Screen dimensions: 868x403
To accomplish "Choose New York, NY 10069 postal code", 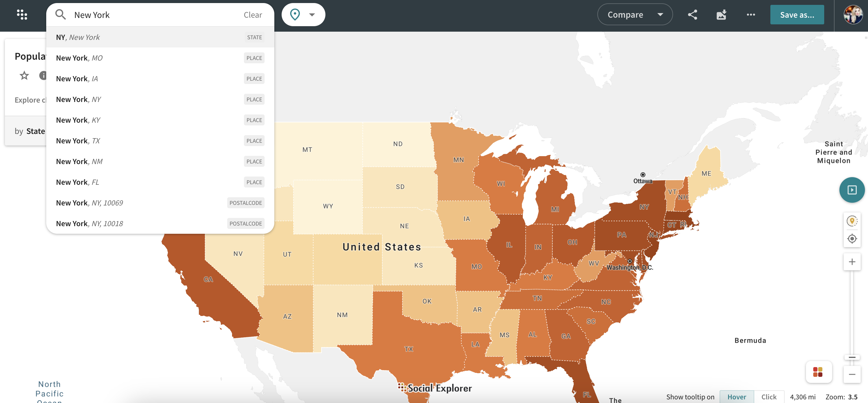I will coord(160,203).
